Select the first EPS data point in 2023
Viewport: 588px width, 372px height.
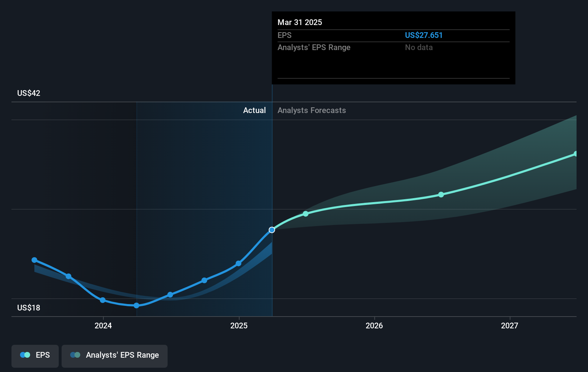[34, 260]
